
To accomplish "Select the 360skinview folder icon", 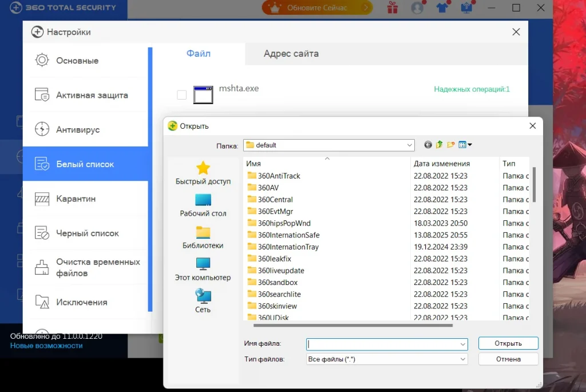I will pos(252,306).
